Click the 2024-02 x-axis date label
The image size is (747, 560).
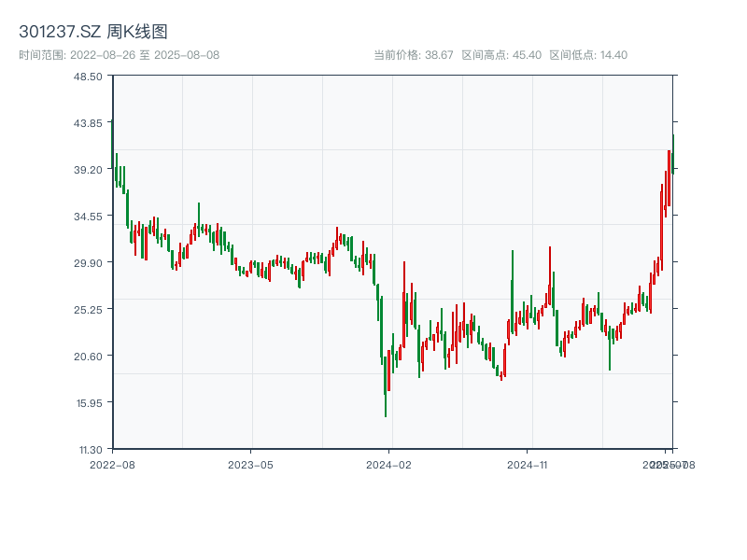(x=390, y=464)
